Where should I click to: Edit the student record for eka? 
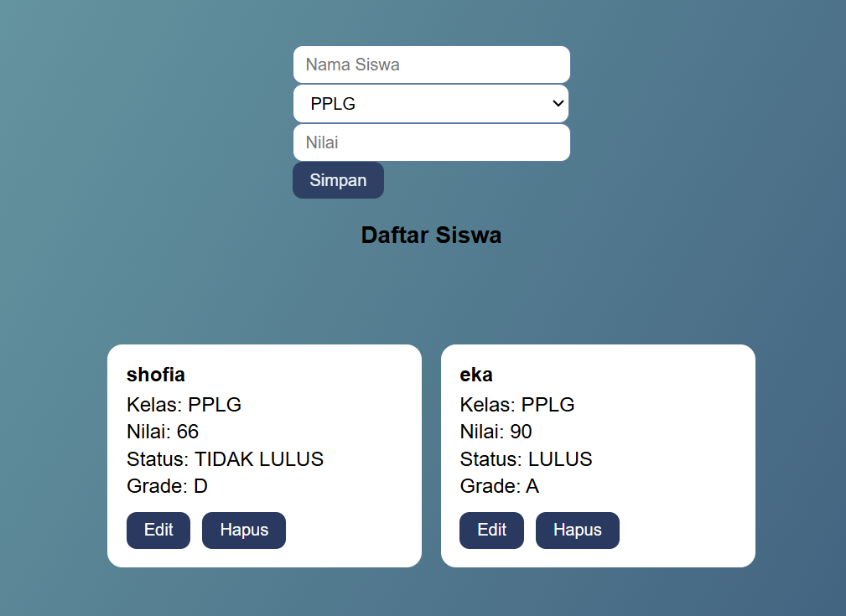pyautogui.click(x=491, y=530)
